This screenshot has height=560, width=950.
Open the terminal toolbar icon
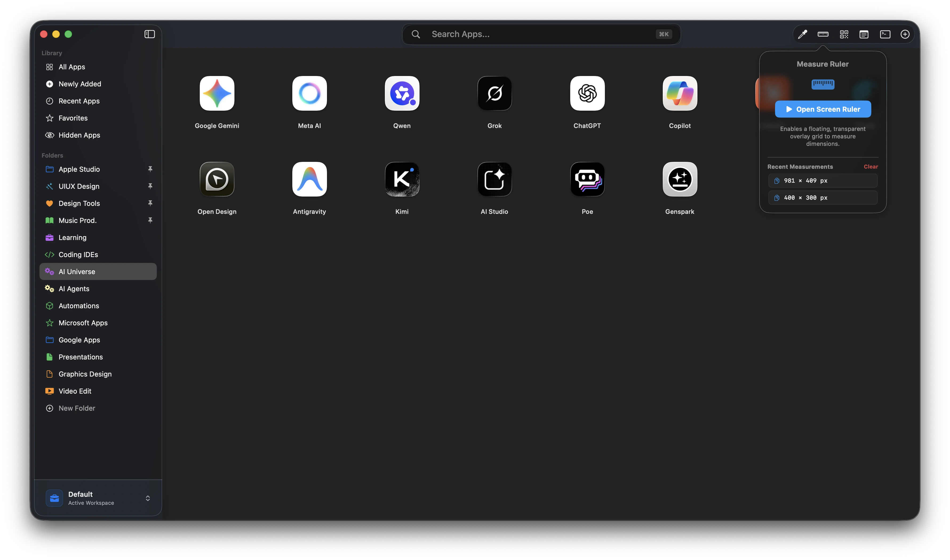pos(885,34)
